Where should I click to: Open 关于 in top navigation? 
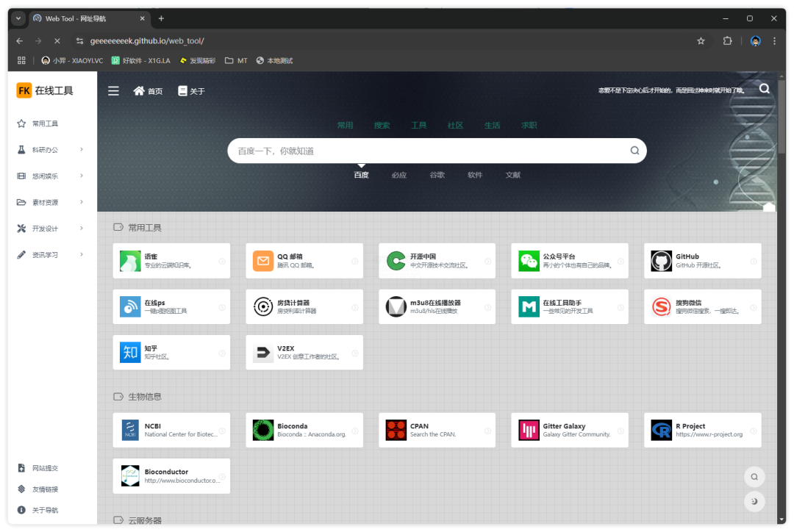point(191,91)
